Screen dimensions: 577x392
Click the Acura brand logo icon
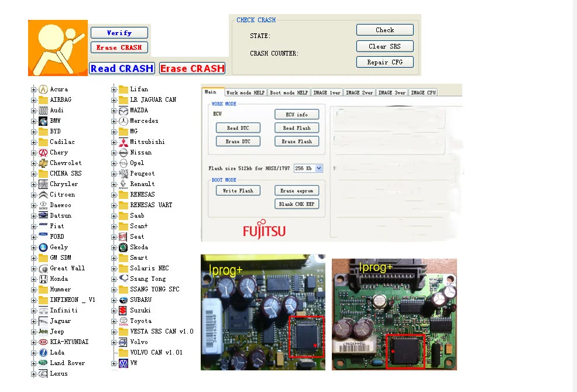point(43,89)
